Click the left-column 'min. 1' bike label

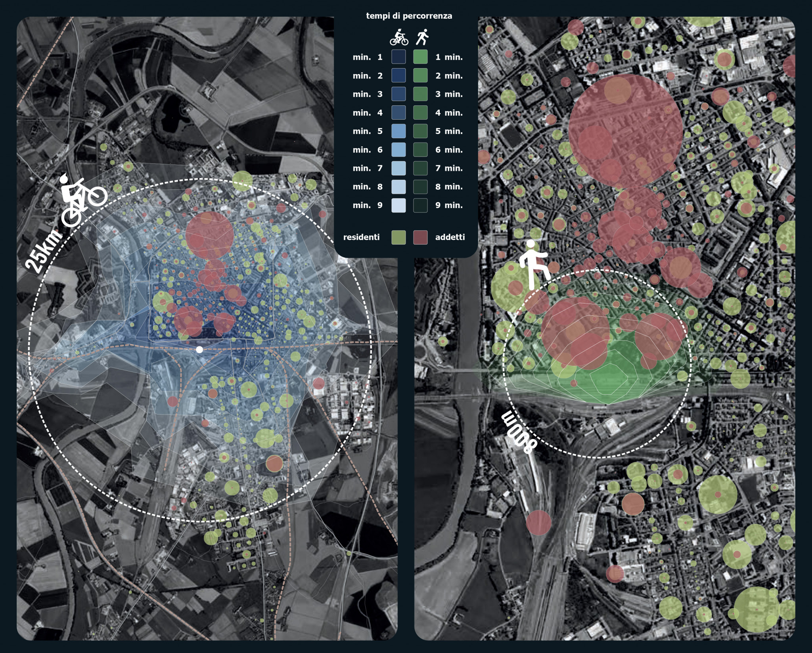[368, 57]
